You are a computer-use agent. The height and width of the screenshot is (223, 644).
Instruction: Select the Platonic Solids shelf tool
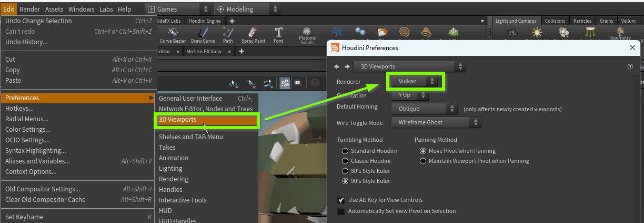pos(307,36)
